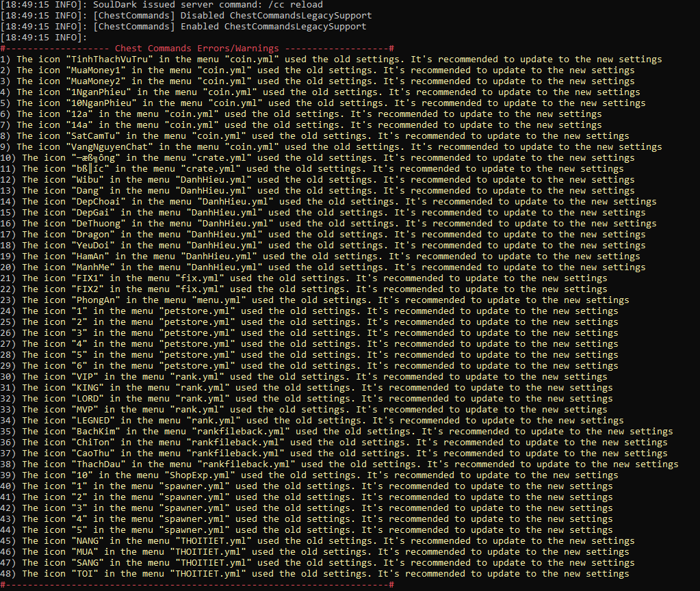Select warning for icon "DepGai"
Screen dimensions: 700x591
[x=323, y=213]
